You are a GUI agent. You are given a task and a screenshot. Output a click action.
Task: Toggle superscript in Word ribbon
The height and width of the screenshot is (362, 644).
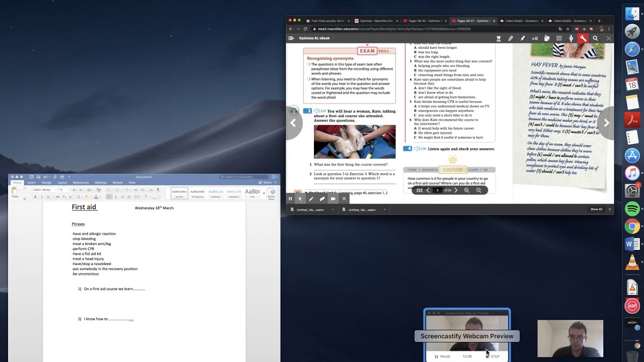click(71, 197)
